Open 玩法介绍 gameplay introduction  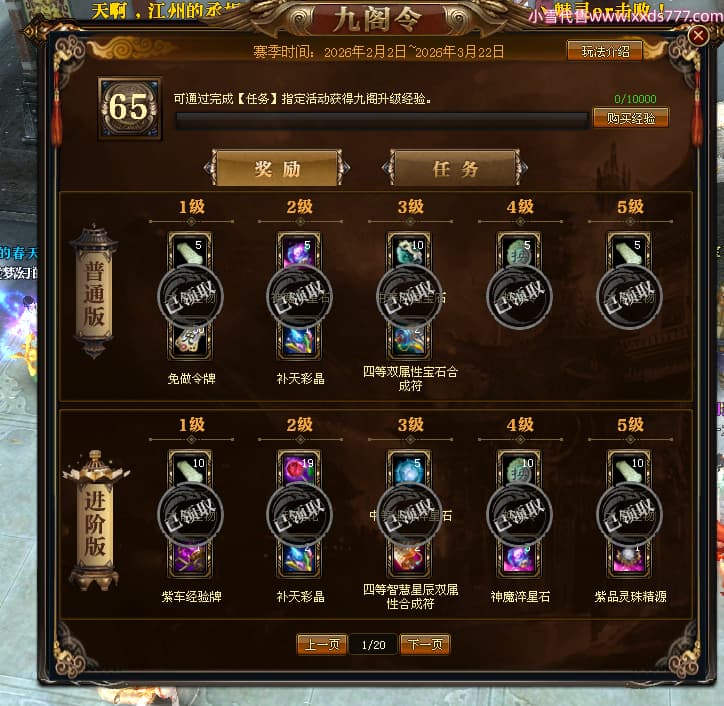pos(605,51)
